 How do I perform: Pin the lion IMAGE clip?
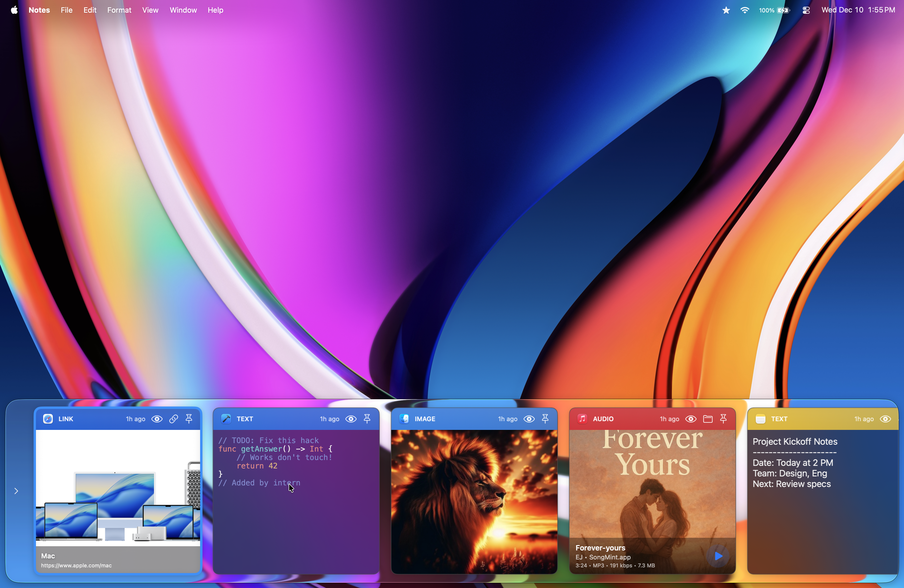click(x=545, y=419)
